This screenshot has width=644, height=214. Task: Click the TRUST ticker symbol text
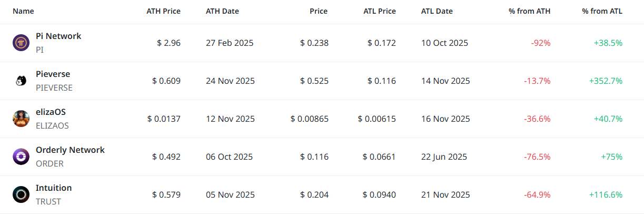pyautogui.click(x=48, y=202)
